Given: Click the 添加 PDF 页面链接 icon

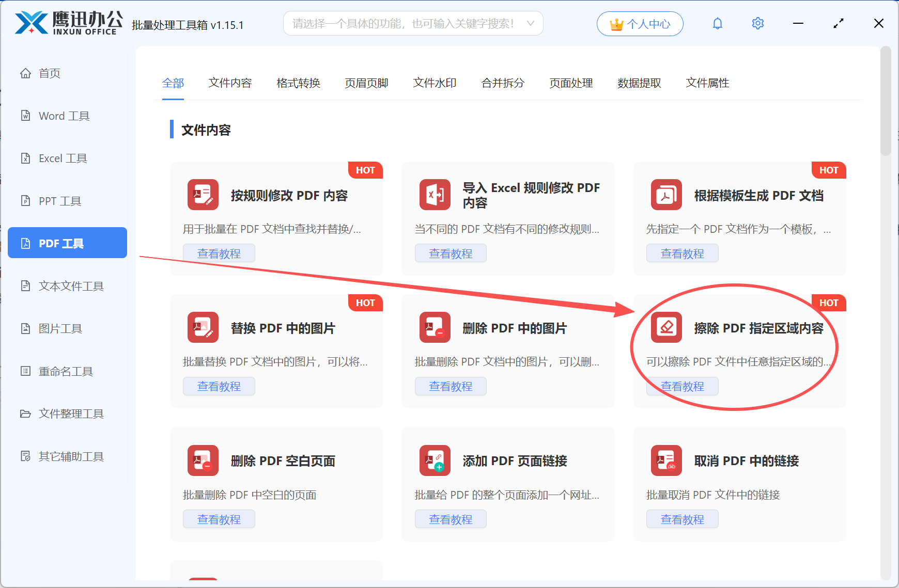Looking at the screenshot, I should click(x=435, y=460).
